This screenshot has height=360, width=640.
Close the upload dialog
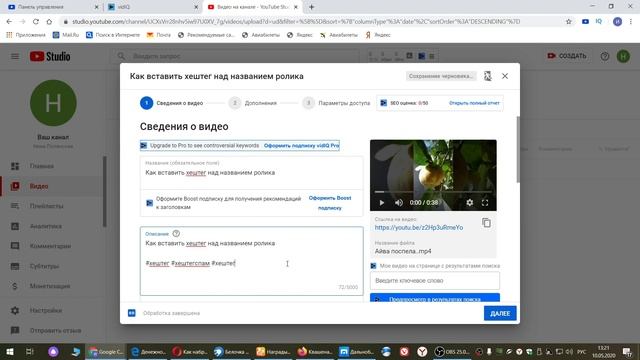(x=505, y=76)
